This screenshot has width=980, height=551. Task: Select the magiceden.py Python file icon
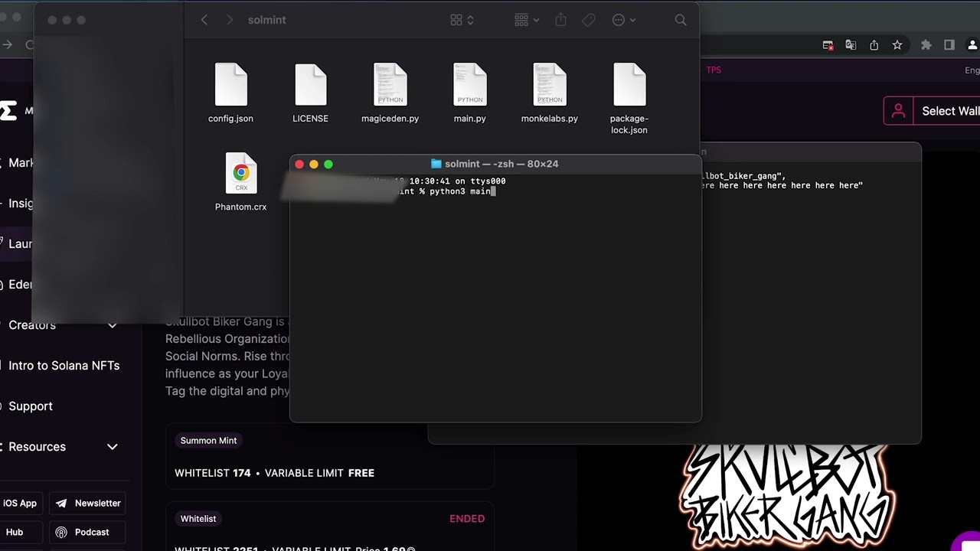coord(390,84)
